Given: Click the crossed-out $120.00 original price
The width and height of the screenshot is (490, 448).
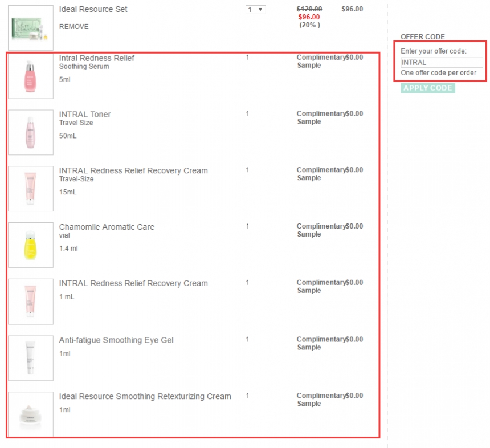Looking at the screenshot, I should 309,9.
